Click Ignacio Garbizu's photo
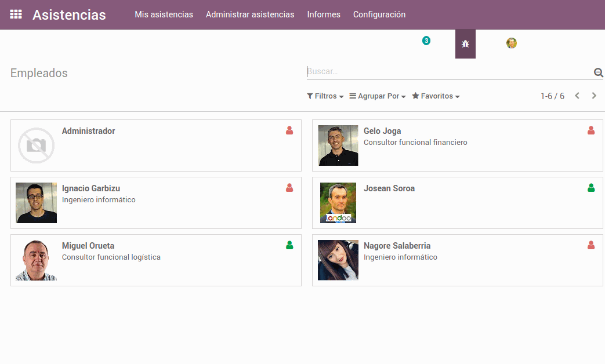 [x=37, y=203]
